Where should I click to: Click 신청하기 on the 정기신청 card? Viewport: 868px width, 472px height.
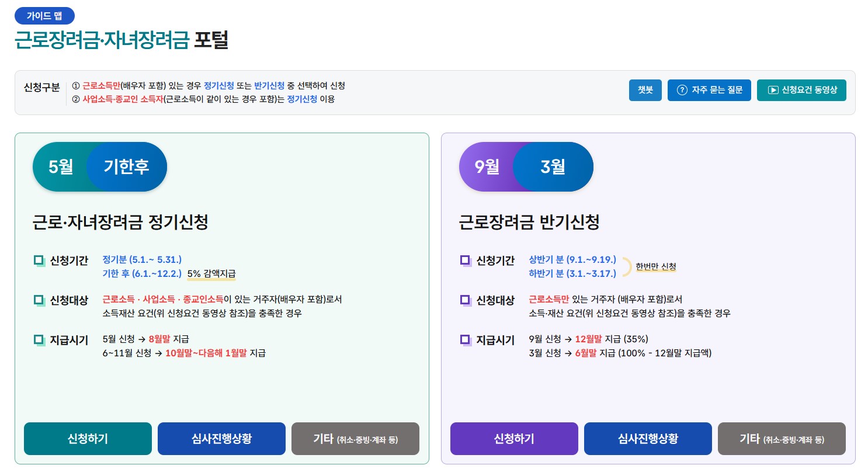coord(87,439)
